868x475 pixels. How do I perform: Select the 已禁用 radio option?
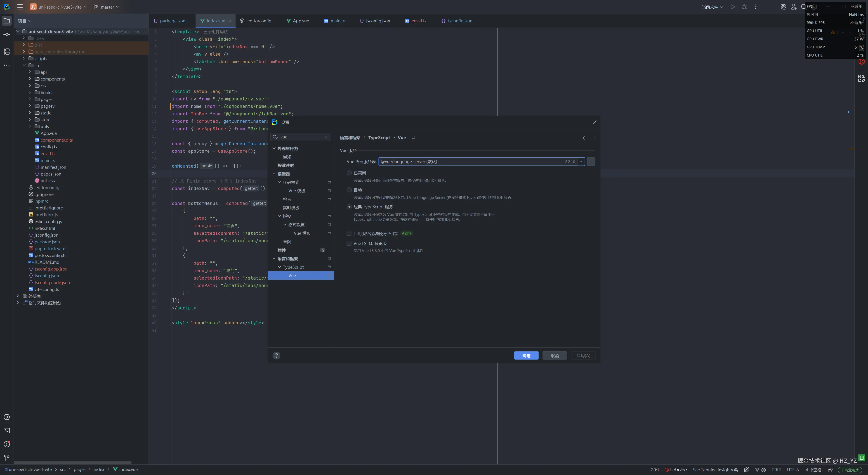(349, 173)
